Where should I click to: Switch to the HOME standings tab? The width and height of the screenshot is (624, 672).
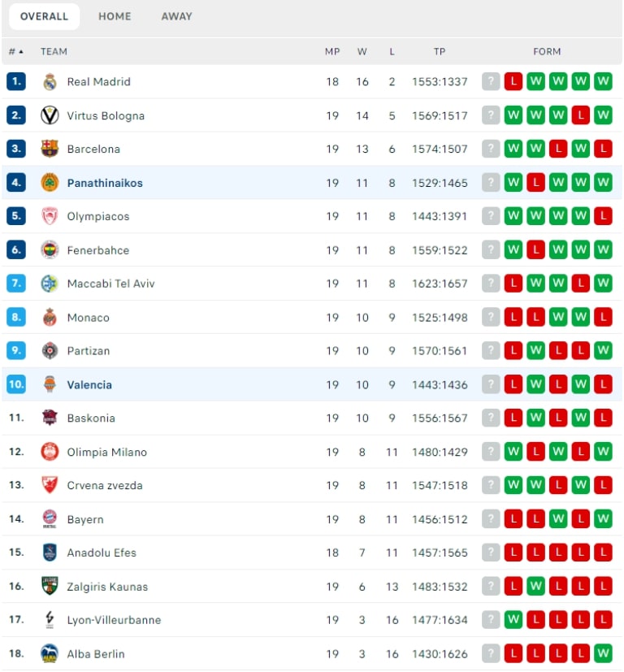(115, 16)
